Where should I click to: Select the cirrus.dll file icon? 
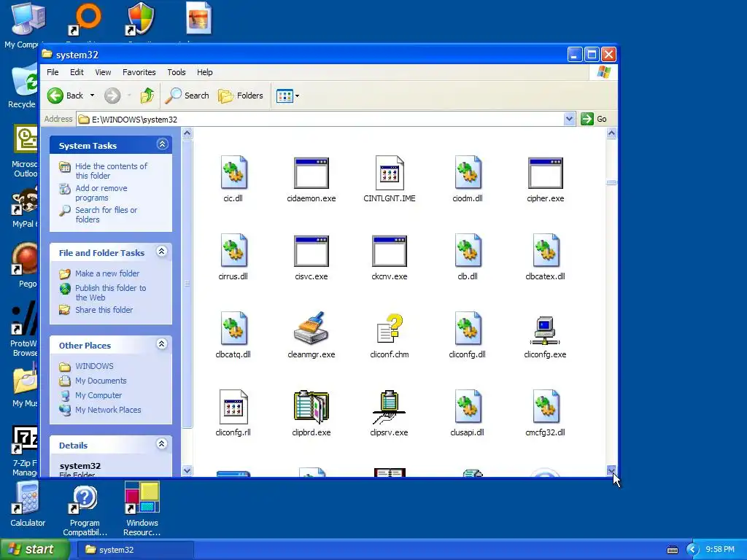tap(233, 251)
